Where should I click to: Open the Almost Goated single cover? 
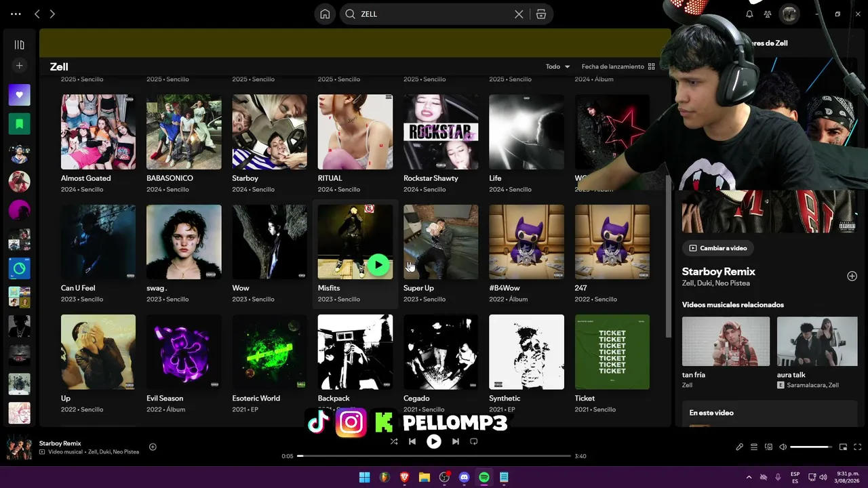tap(98, 131)
